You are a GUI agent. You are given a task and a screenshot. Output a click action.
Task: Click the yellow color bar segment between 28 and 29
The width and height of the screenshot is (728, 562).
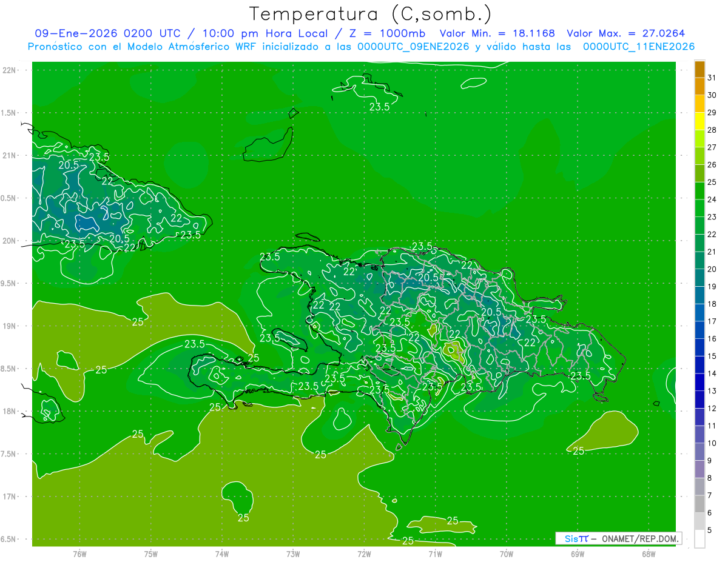[x=699, y=121]
